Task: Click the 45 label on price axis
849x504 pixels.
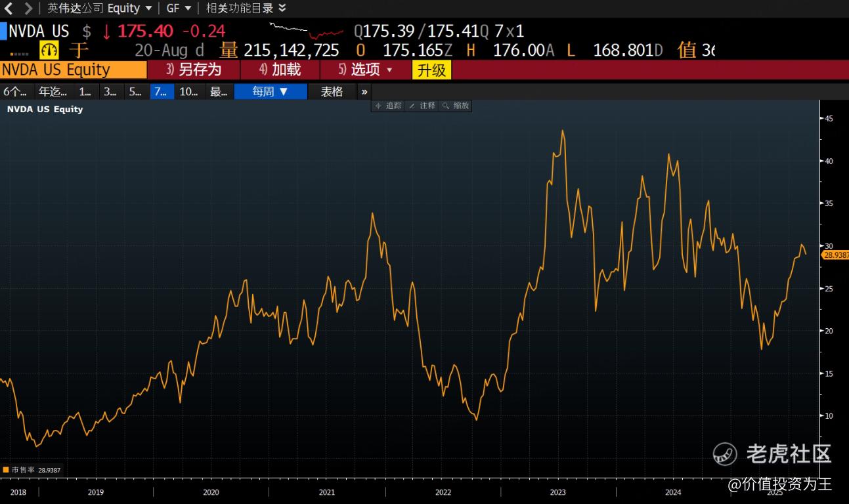Action: click(829, 119)
